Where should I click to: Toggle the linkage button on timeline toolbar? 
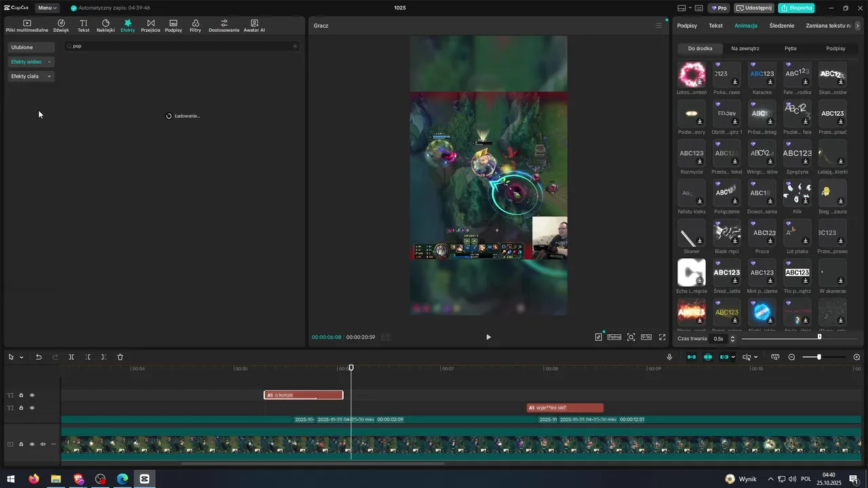click(724, 357)
